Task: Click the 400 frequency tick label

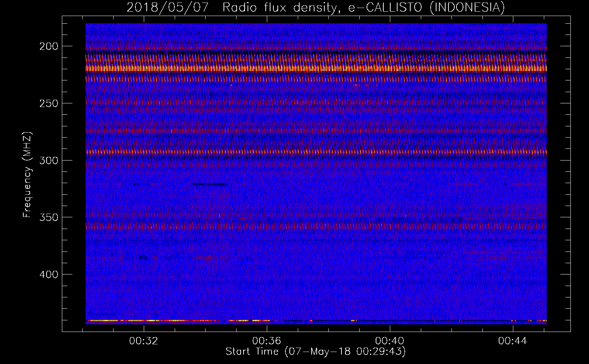Action: [x=49, y=274]
